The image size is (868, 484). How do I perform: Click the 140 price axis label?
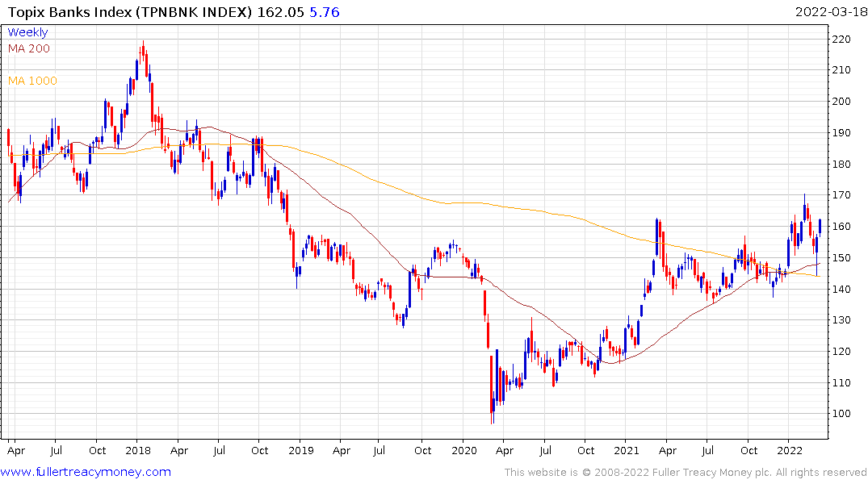[841, 290]
